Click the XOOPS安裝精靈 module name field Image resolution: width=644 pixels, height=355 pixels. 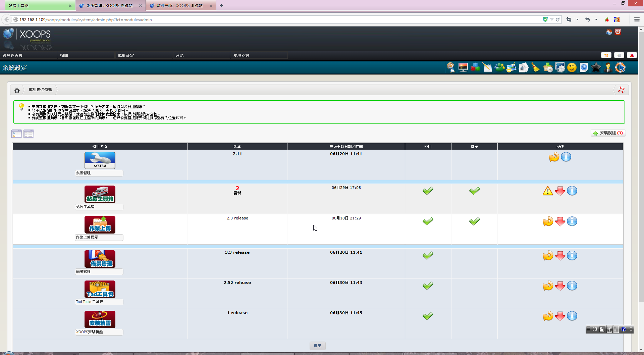[x=99, y=332]
